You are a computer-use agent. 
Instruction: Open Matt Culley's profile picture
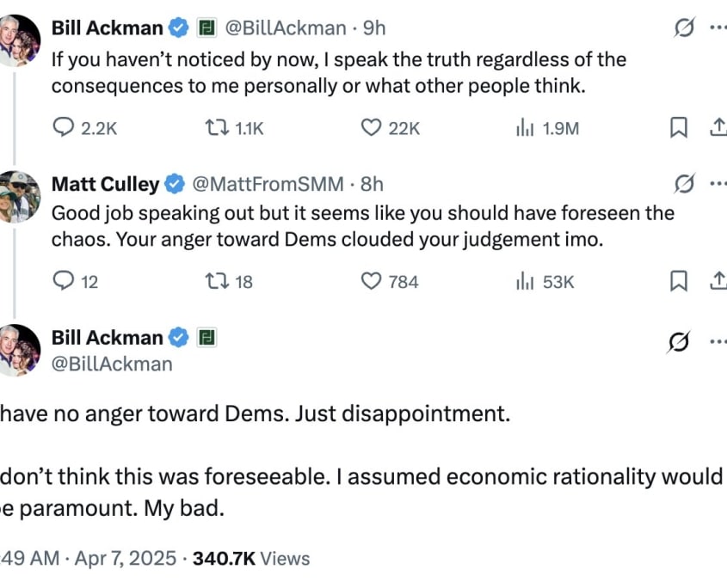[20, 197]
